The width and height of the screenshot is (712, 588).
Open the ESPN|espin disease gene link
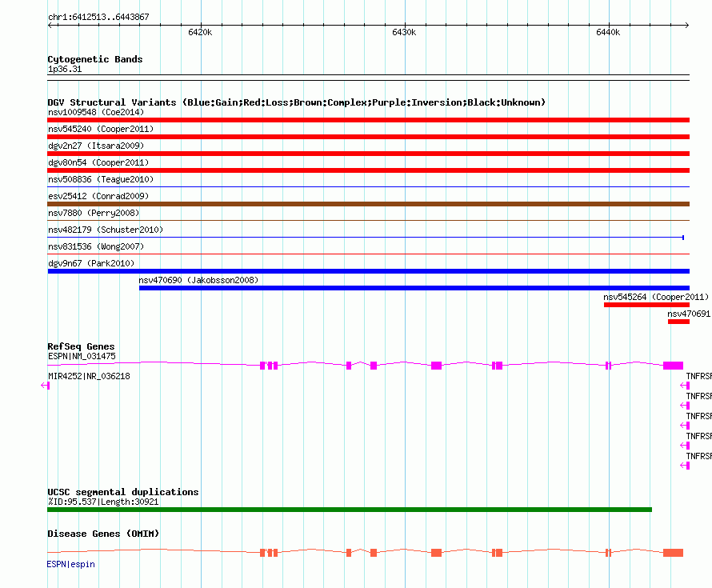(x=71, y=564)
